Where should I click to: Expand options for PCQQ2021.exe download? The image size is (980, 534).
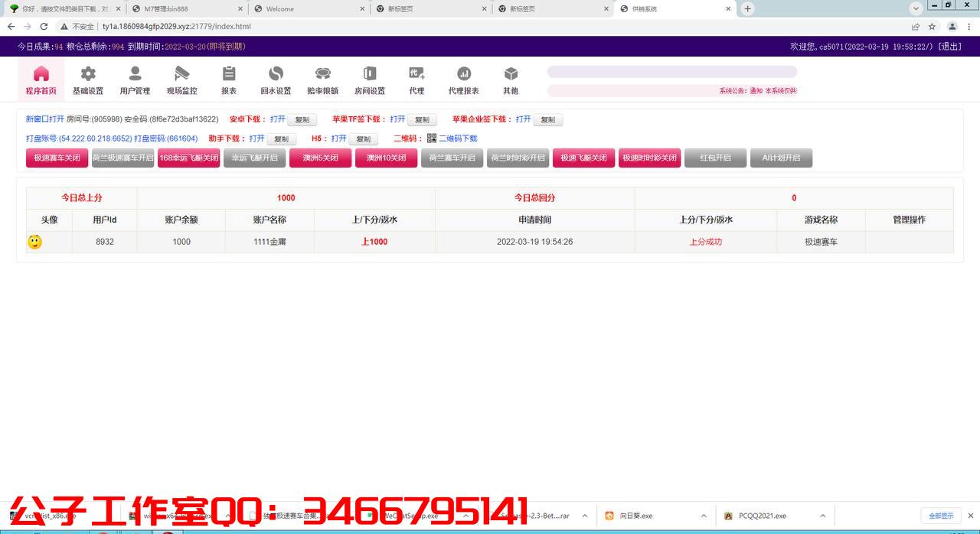(822, 516)
